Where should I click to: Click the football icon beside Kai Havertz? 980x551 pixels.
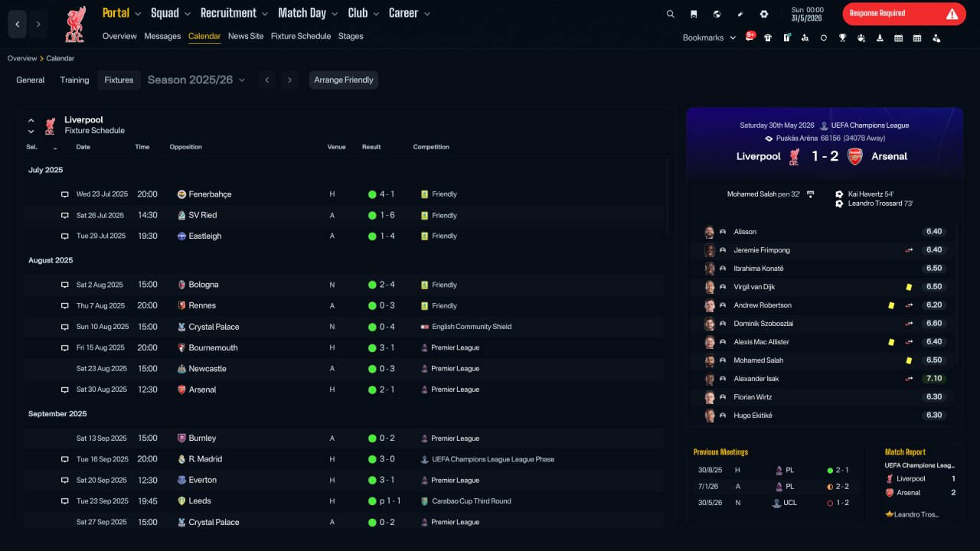click(x=839, y=194)
